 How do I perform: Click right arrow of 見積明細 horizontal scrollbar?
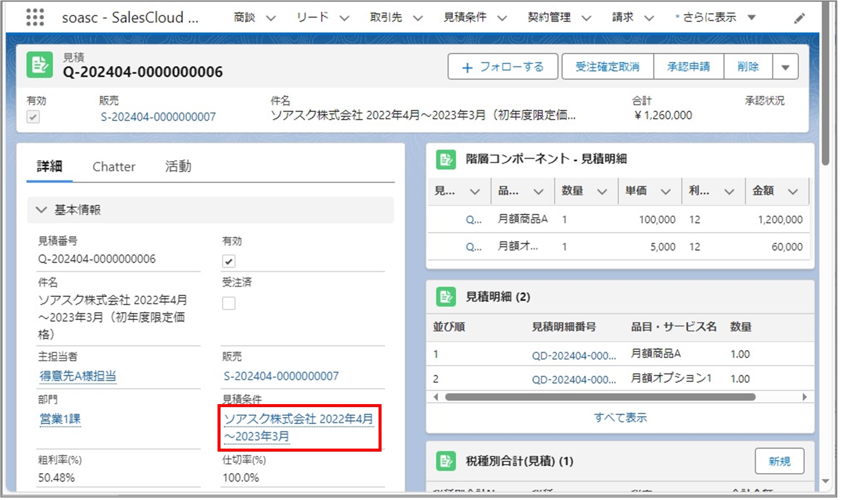point(805,397)
